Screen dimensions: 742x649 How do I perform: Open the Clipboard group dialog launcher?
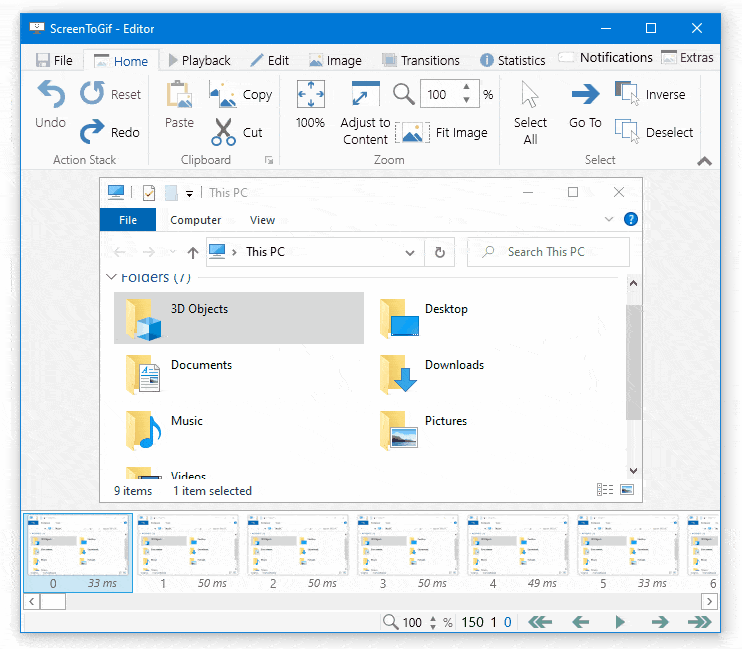pos(269,160)
